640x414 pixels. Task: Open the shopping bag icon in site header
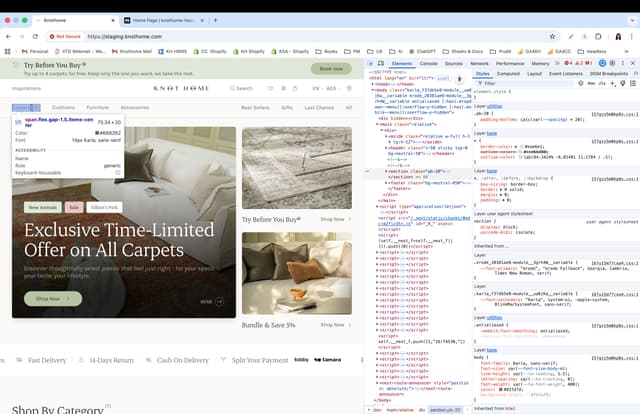point(295,88)
